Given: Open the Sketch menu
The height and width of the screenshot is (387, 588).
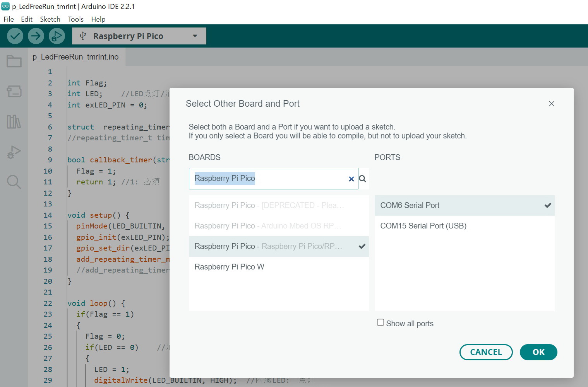Looking at the screenshot, I should (50, 19).
